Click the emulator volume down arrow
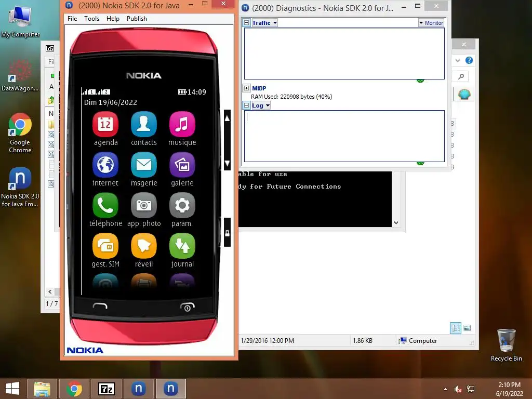This screenshot has height=399, width=532. pos(227,163)
